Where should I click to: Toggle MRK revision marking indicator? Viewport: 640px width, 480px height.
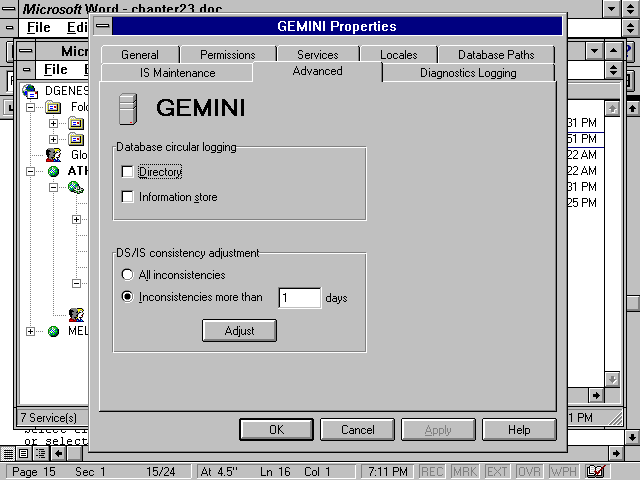click(x=464, y=472)
